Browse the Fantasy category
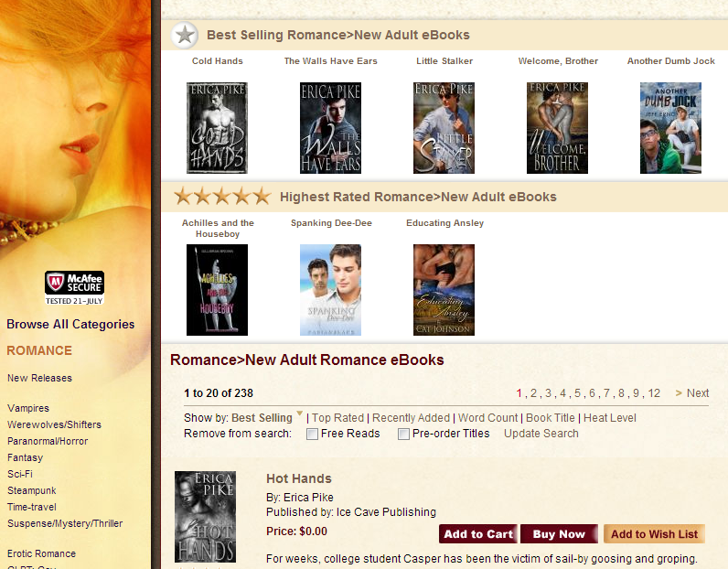The width and height of the screenshot is (728, 569). (x=25, y=457)
